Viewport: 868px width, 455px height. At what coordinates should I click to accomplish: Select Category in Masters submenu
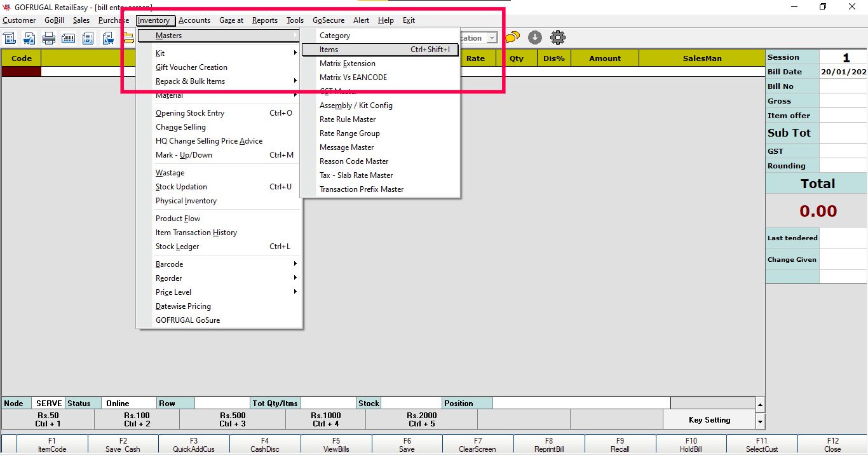pos(380,36)
